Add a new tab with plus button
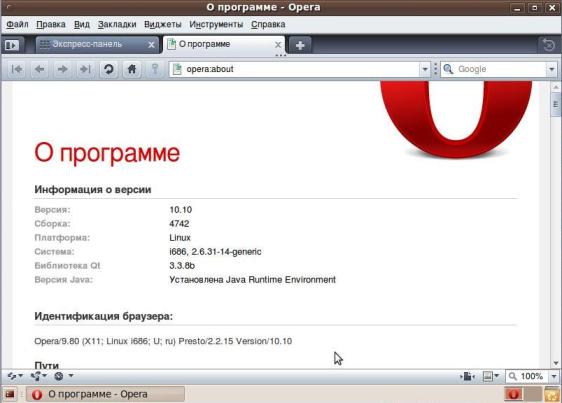This screenshot has height=403, width=562. point(300,45)
